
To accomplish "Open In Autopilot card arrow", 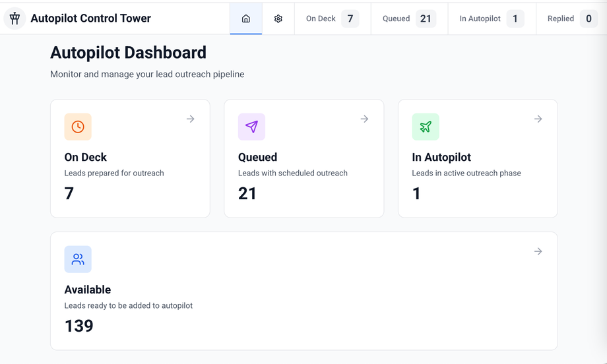I will pos(538,119).
